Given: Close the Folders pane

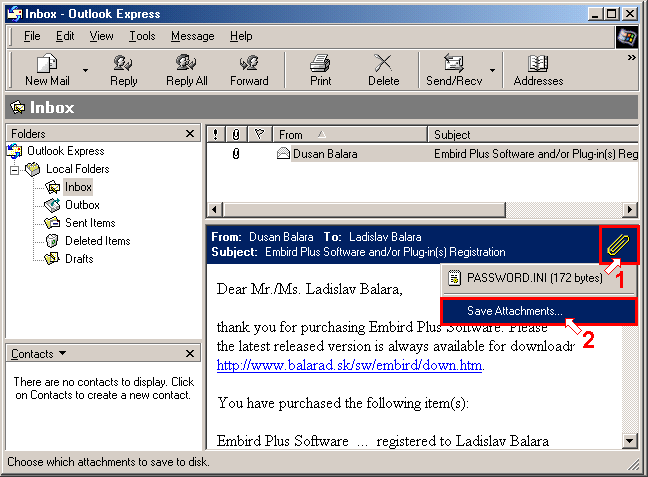Looking at the screenshot, I should 190,134.
